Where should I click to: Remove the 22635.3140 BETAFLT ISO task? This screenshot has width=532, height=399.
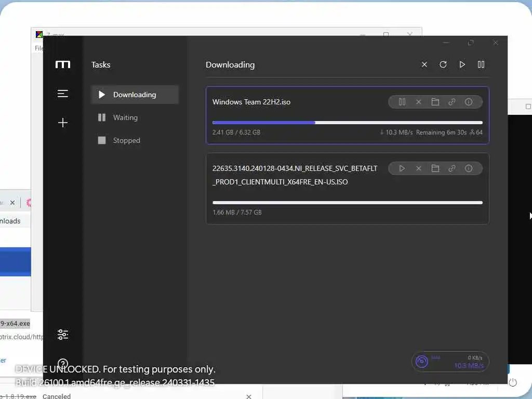[419, 168]
